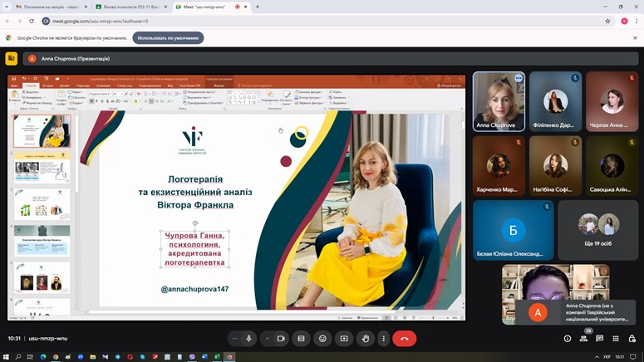The image size is (644, 362).
Task: Click the "Использовать по умолчанию" button
Action: 168,37
